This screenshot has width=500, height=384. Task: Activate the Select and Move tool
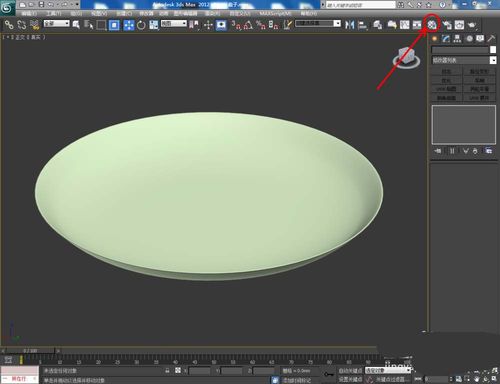(129, 25)
